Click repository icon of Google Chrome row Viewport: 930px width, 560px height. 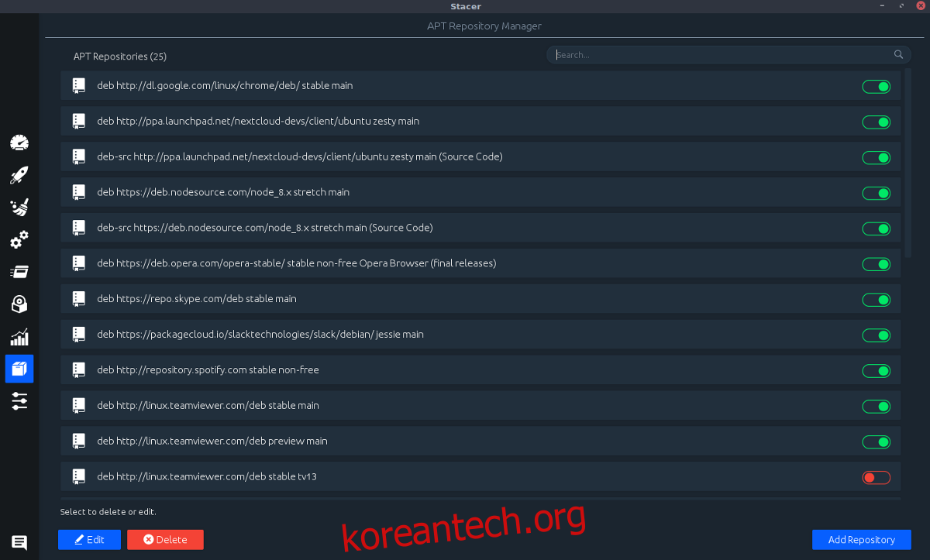click(x=78, y=86)
